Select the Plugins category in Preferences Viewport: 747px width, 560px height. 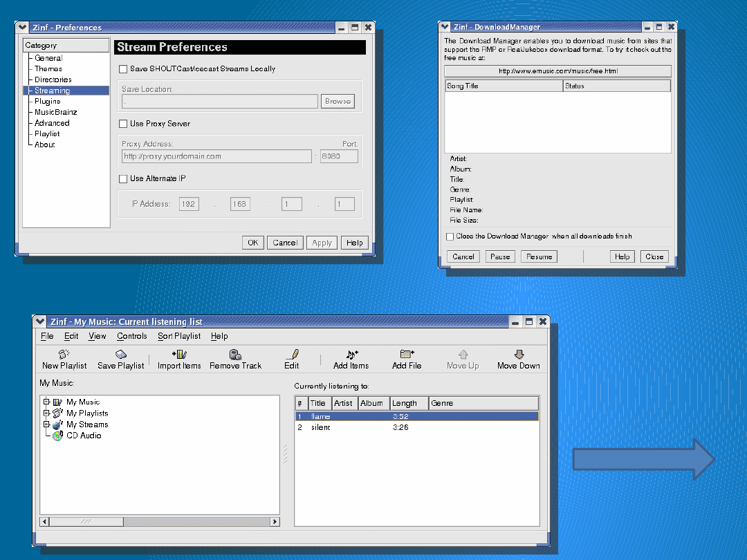(48, 102)
